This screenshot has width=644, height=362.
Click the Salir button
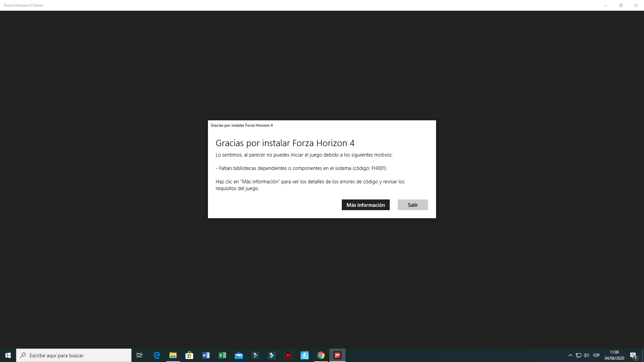point(413,205)
